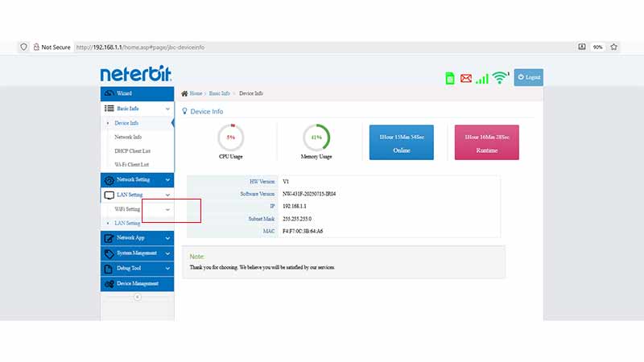
Task: Click the green SIM card status icon
Action: point(450,78)
